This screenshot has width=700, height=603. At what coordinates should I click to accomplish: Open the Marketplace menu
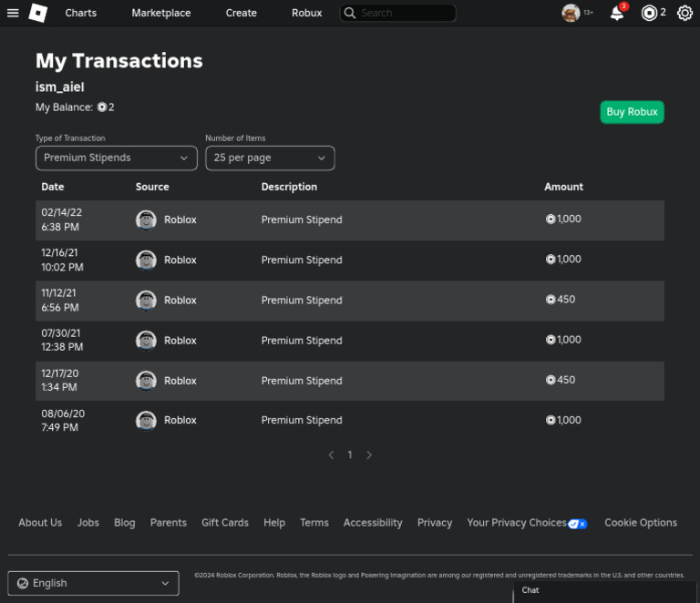pyautogui.click(x=161, y=13)
